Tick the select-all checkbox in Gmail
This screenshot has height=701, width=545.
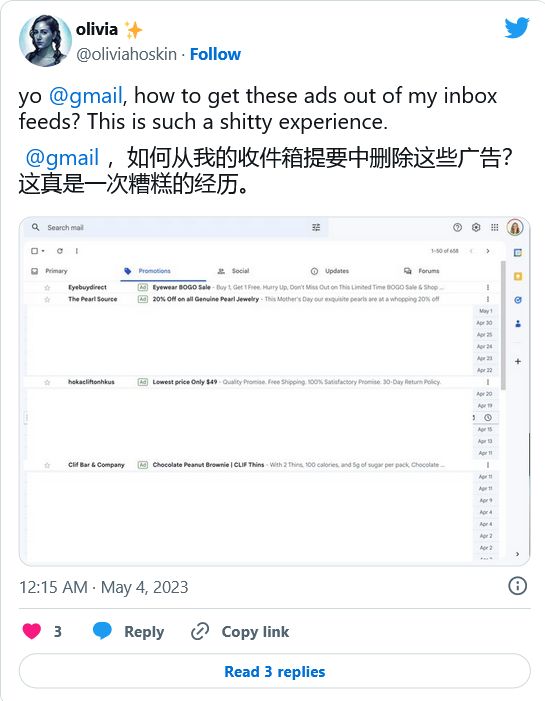click(x=34, y=251)
